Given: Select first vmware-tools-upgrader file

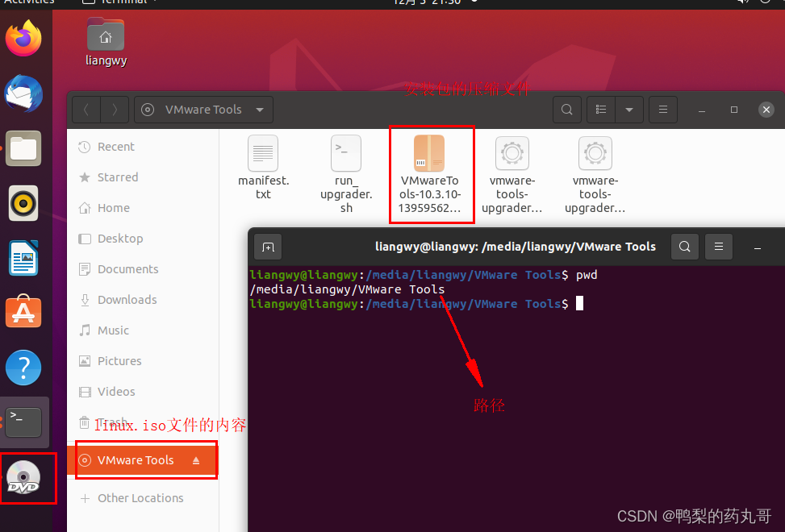Looking at the screenshot, I should tap(512, 175).
